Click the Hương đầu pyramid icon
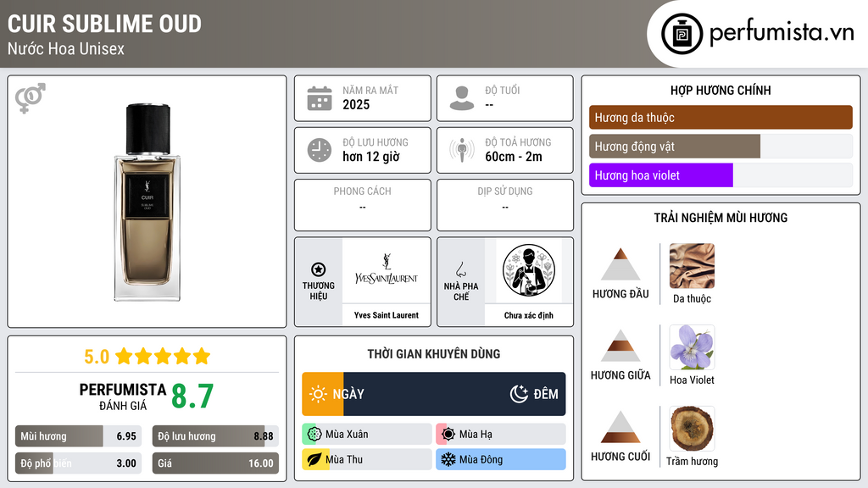868x488 pixels. (620, 264)
